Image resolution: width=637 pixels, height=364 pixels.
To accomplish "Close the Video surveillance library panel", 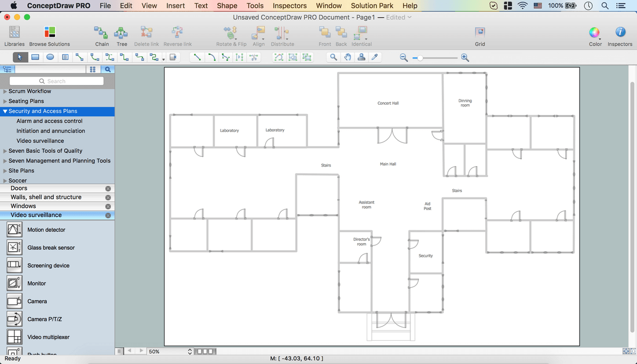I will click(x=108, y=215).
